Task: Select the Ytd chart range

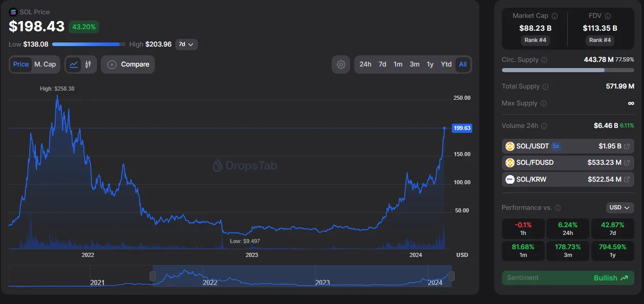Action: pyautogui.click(x=446, y=64)
